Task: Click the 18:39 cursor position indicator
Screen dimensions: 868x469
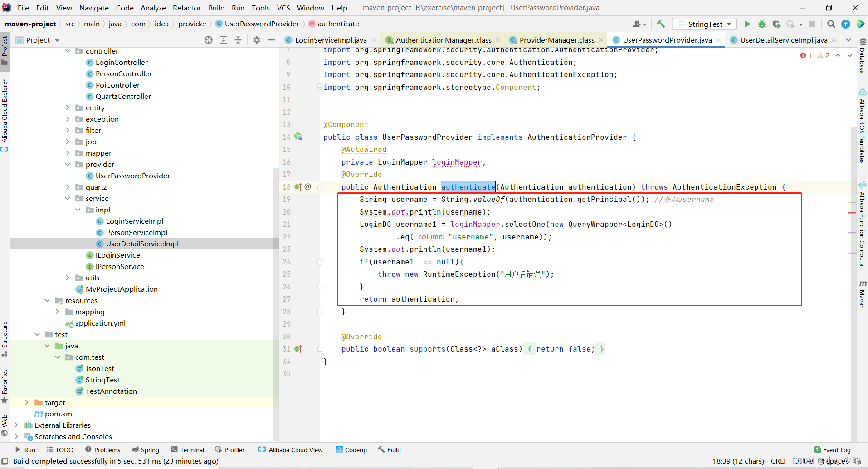Action: tap(738, 461)
